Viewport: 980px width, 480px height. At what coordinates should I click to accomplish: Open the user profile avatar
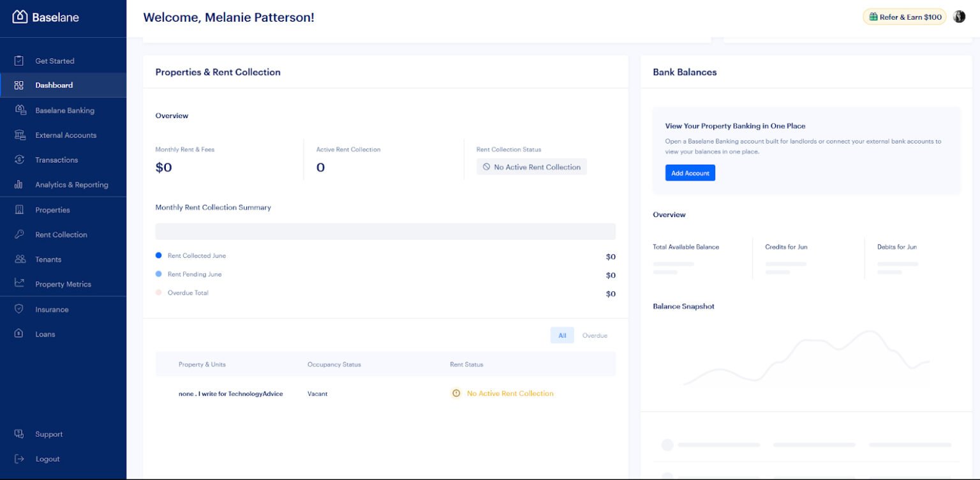[x=959, y=17]
